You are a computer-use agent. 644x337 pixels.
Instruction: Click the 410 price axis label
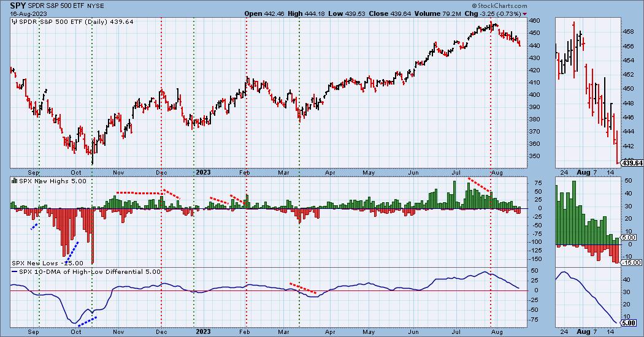(x=534, y=82)
